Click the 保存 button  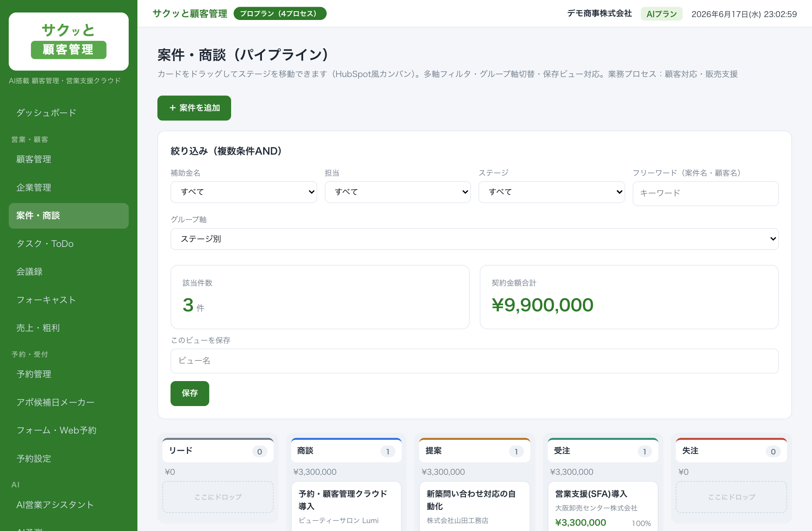coord(190,394)
